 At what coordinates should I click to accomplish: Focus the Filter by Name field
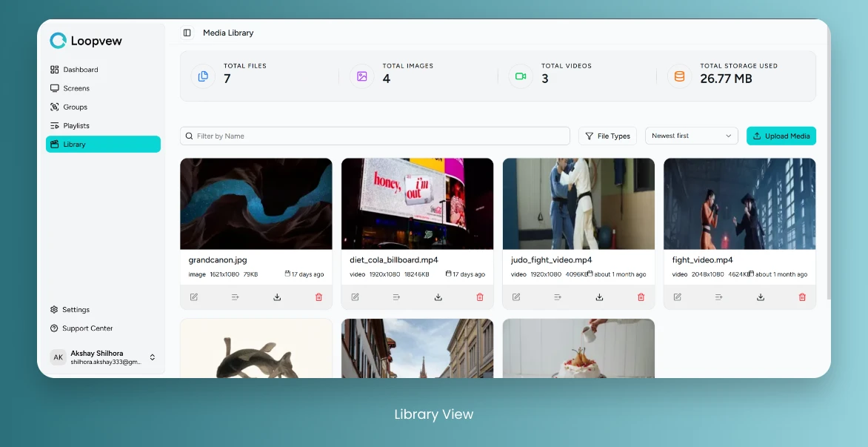pos(375,136)
